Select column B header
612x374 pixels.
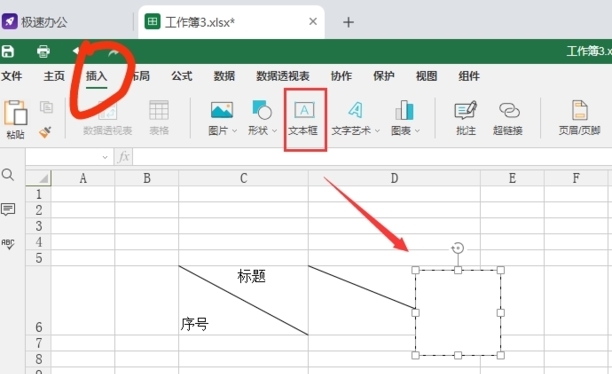click(147, 178)
